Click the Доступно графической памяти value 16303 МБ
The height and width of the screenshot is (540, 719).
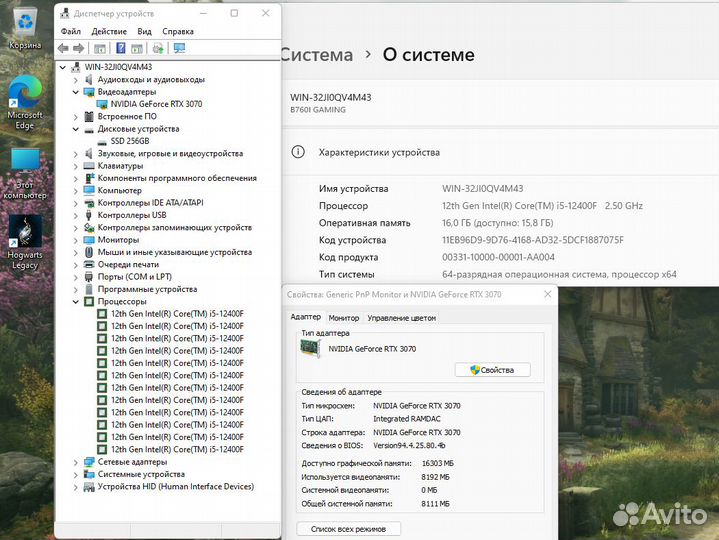(437, 463)
